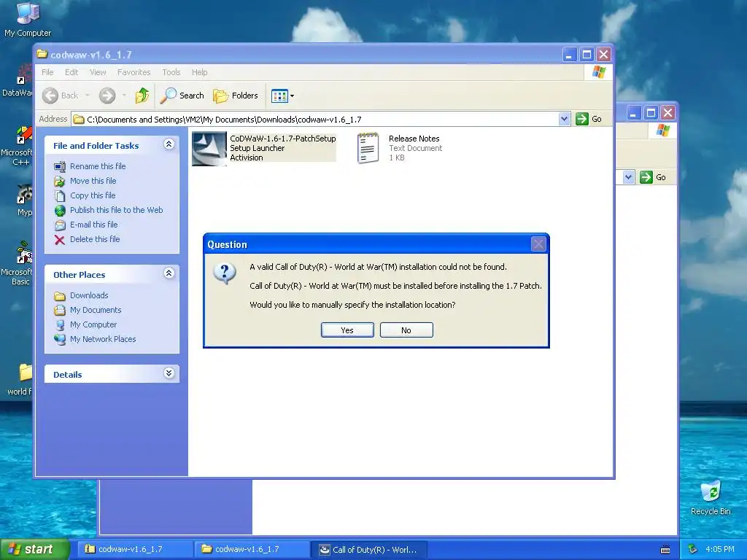Select the Release Notes text document icon
747x560 pixels.
tap(368, 148)
